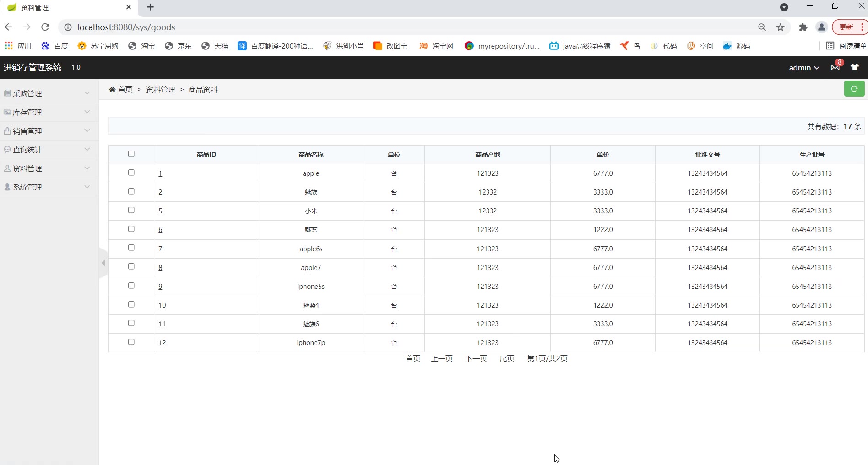Check the box for the apple row
The width and height of the screenshot is (868, 465).
[131, 173]
